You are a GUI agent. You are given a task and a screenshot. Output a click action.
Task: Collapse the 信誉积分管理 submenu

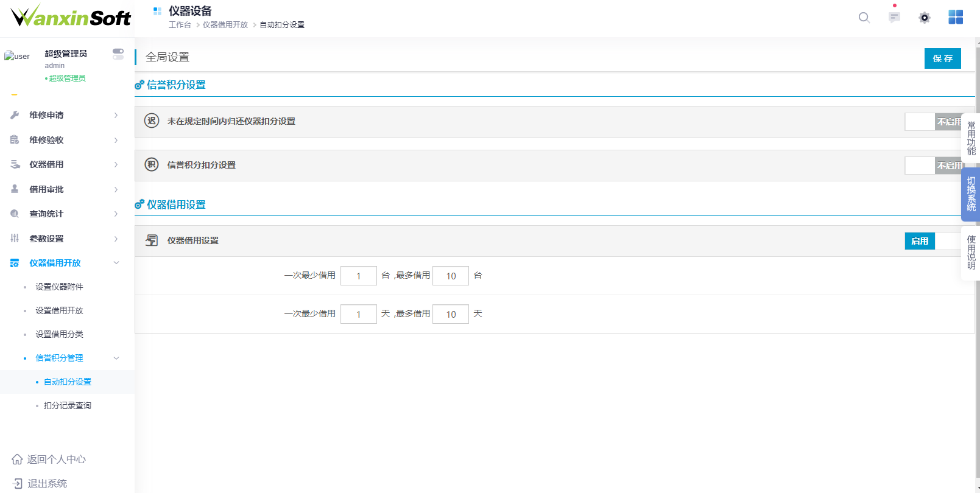116,358
